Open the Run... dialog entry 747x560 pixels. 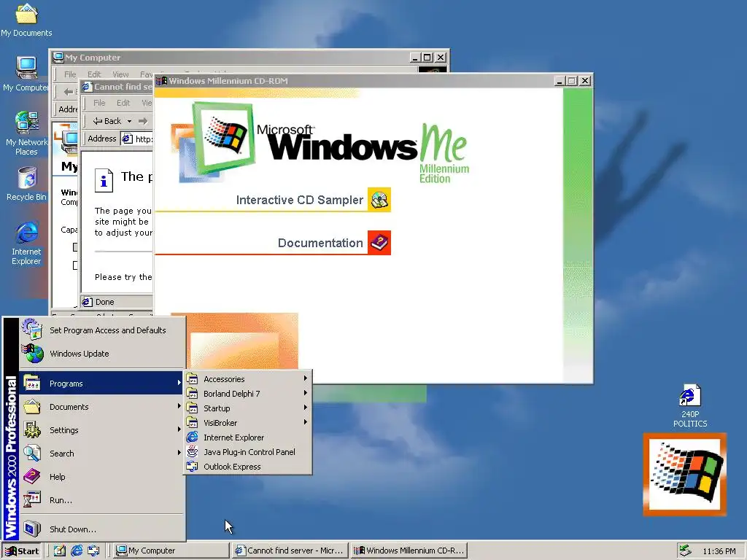(x=102, y=500)
